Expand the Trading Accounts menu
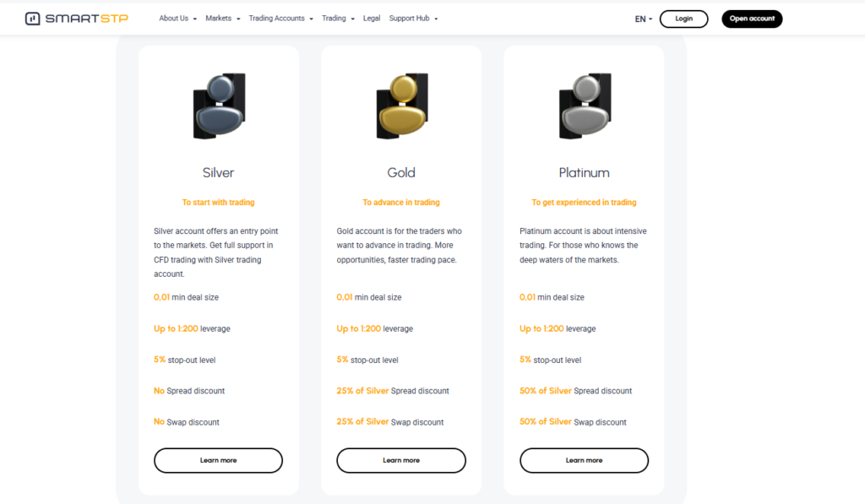The width and height of the screenshot is (865, 504). 276,18
